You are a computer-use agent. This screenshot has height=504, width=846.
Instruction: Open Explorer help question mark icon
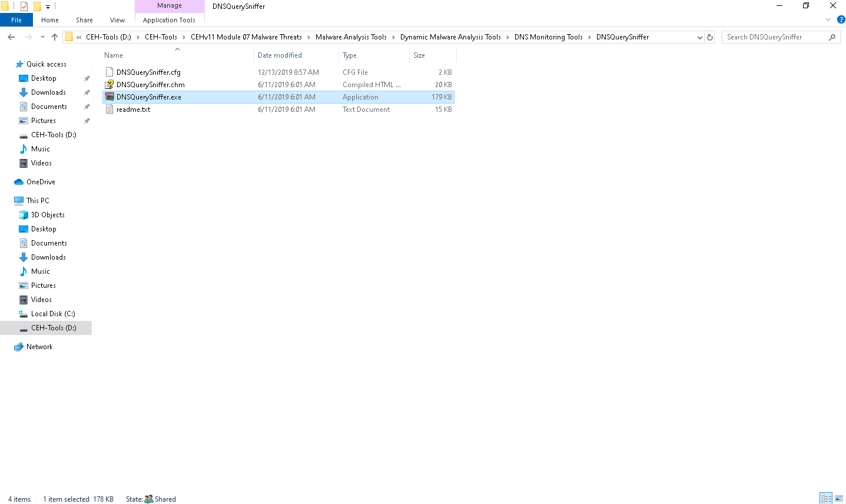[x=841, y=19]
